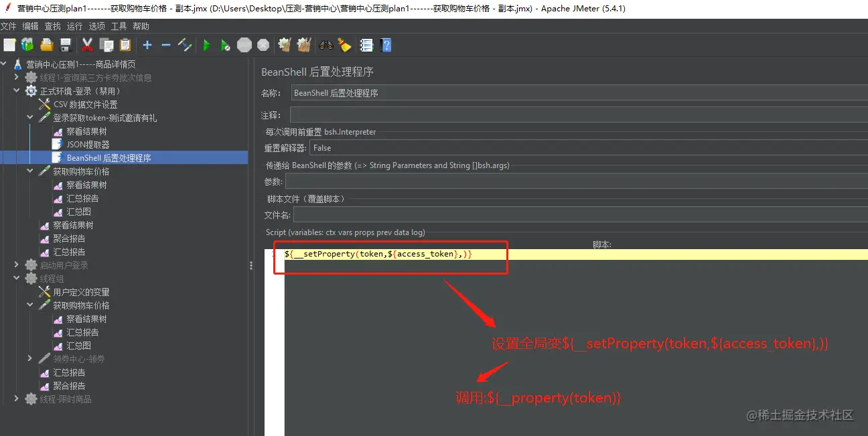
Task: Collapse all nodes with the minus icon
Action: click(x=165, y=45)
